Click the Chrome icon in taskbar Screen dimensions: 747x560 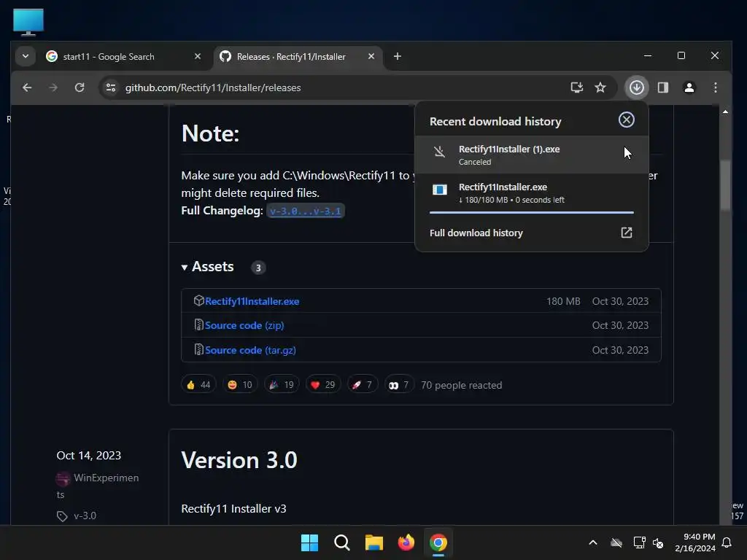point(438,542)
